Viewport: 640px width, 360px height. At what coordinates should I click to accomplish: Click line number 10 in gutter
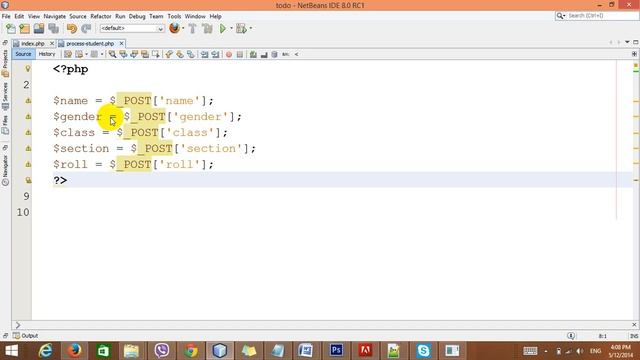(23, 212)
